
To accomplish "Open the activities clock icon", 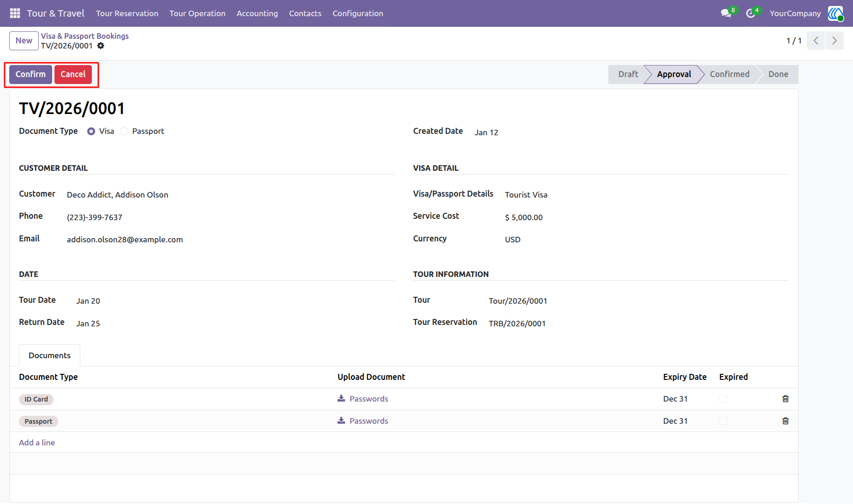I will [751, 13].
